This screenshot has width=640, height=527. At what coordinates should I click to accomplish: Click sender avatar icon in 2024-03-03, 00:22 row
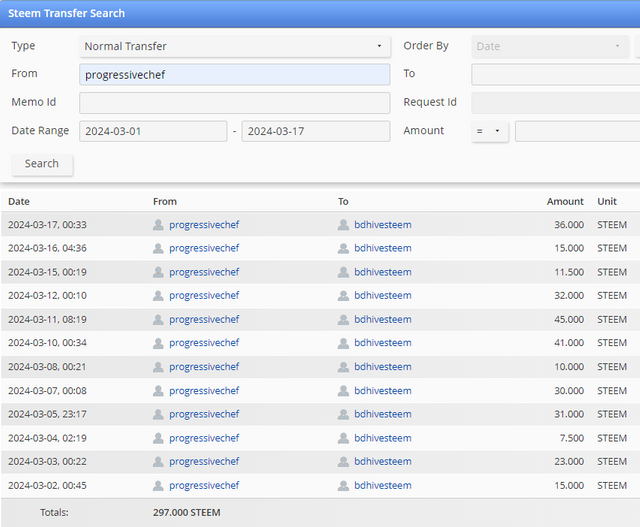click(158, 462)
